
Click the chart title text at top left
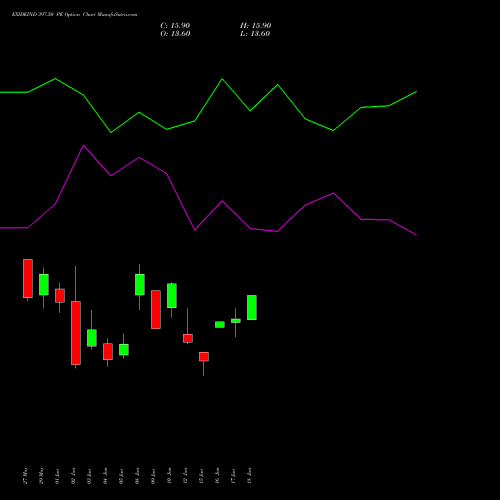pos(74,15)
